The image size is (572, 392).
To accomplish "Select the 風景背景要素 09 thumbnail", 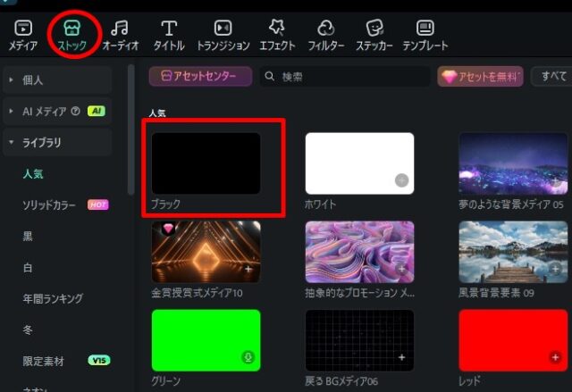I will pyautogui.click(x=513, y=252).
